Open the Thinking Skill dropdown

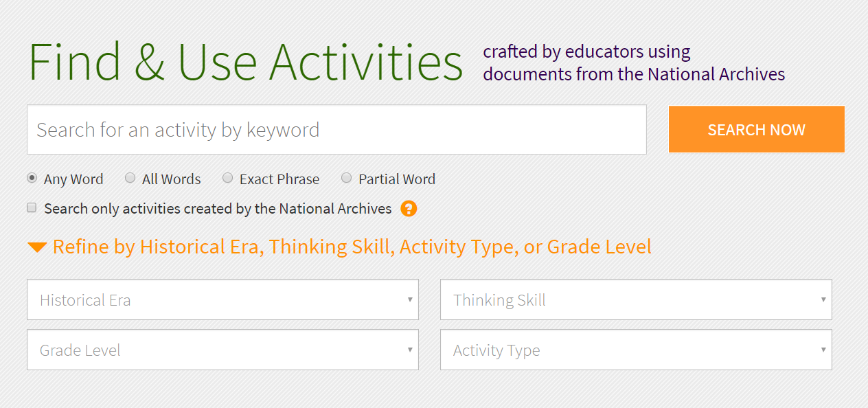point(636,299)
